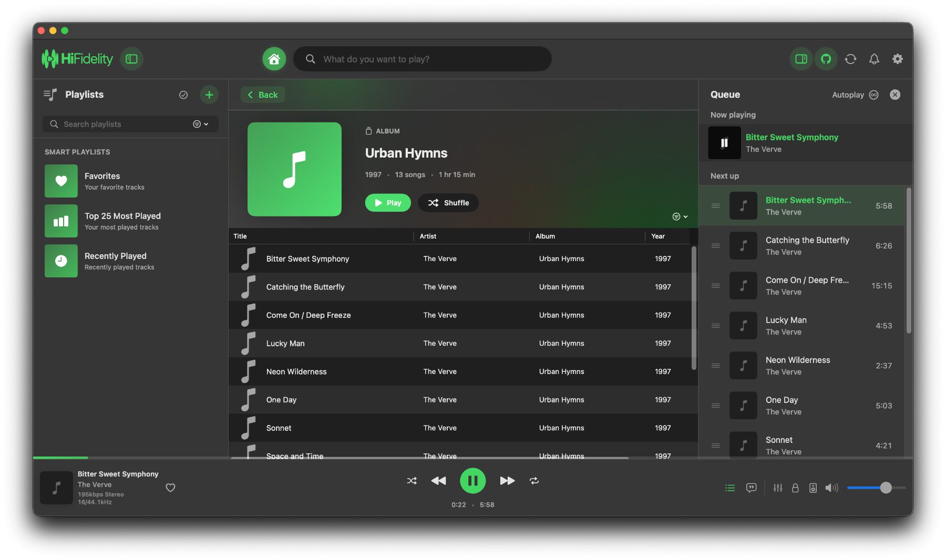This screenshot has width=946, height=560.
Task: Expand the playlist search filter dropdown
Action: (x=201, y=124)
